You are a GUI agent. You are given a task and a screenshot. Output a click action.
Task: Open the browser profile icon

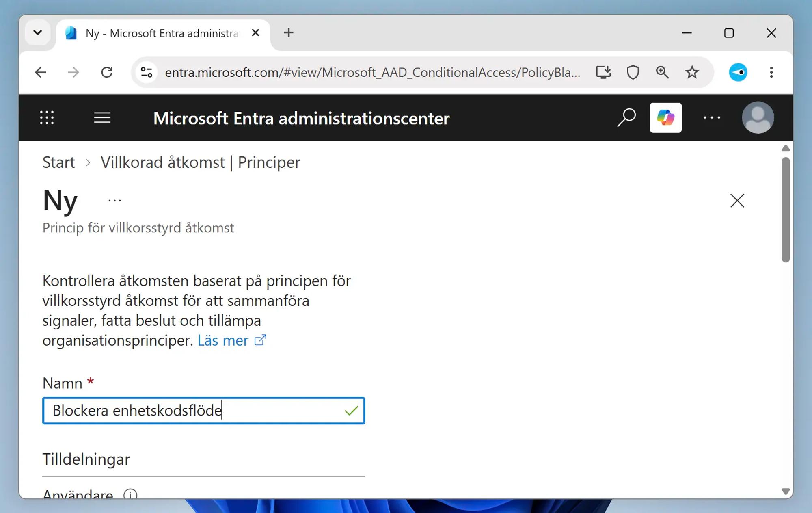pos(738,73)
